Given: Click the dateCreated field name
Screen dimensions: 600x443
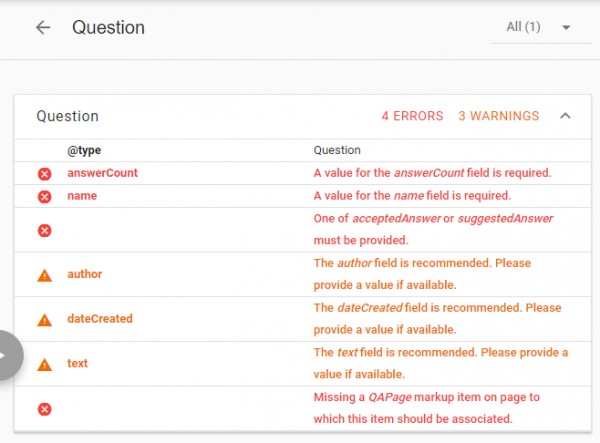Looking at the screenshot, I should click(99, 319).
